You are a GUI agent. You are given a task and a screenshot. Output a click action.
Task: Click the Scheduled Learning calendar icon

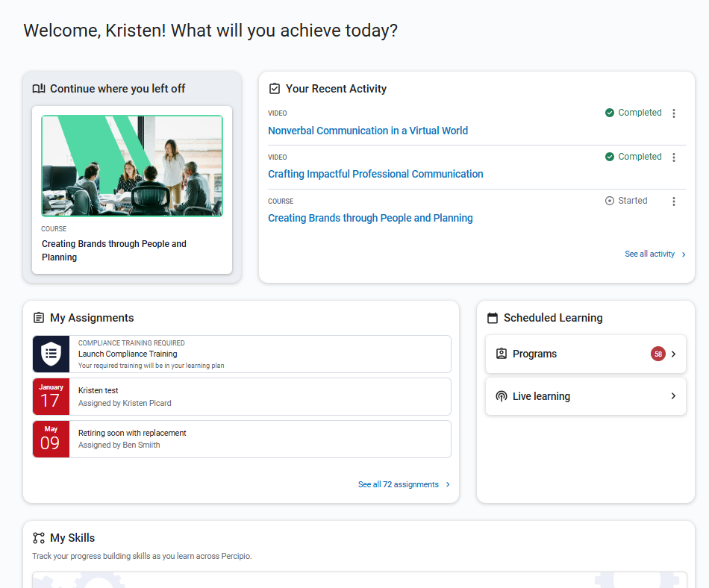493,318
